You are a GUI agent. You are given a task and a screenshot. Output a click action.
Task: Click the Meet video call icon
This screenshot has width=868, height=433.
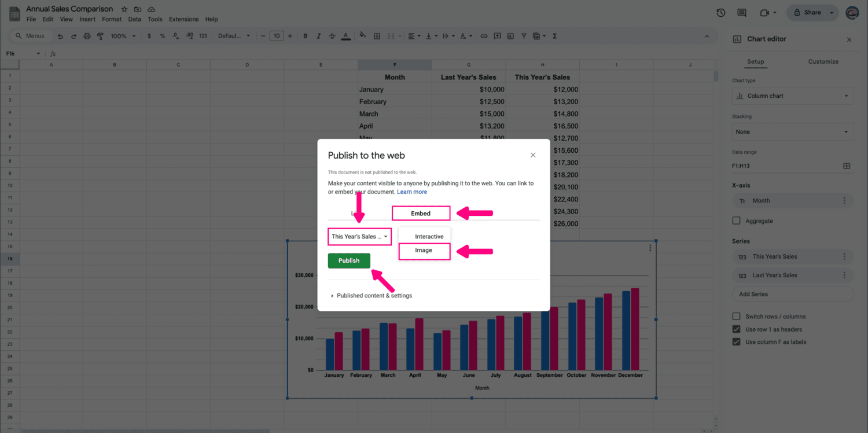click(764, 12)
